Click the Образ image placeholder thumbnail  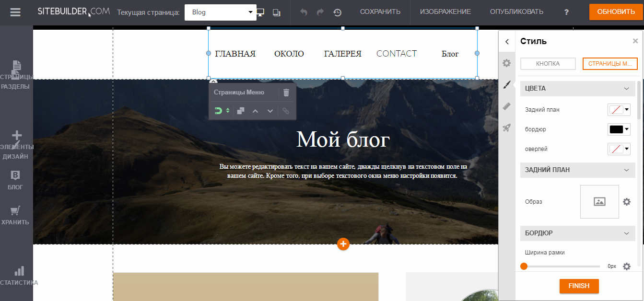coord(599,202)
